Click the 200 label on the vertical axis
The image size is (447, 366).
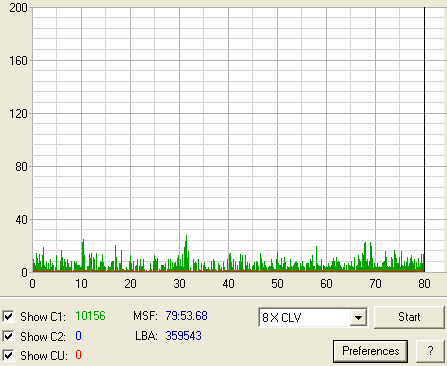tap(18, 8)
